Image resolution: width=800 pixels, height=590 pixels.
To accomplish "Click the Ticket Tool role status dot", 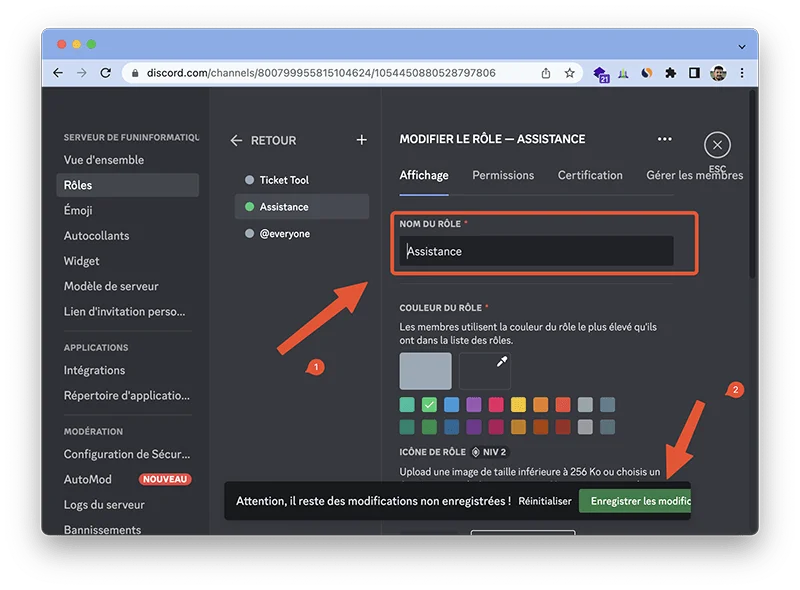I will click(248, 181).
